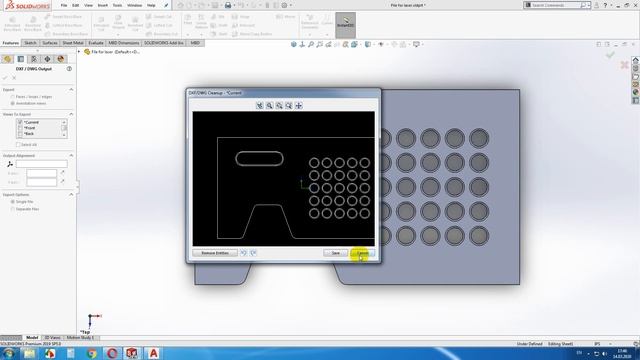This screenshot has width=640, height=360.
Task: Click the output alignment coordinate system icon
Action: (10, 164)
